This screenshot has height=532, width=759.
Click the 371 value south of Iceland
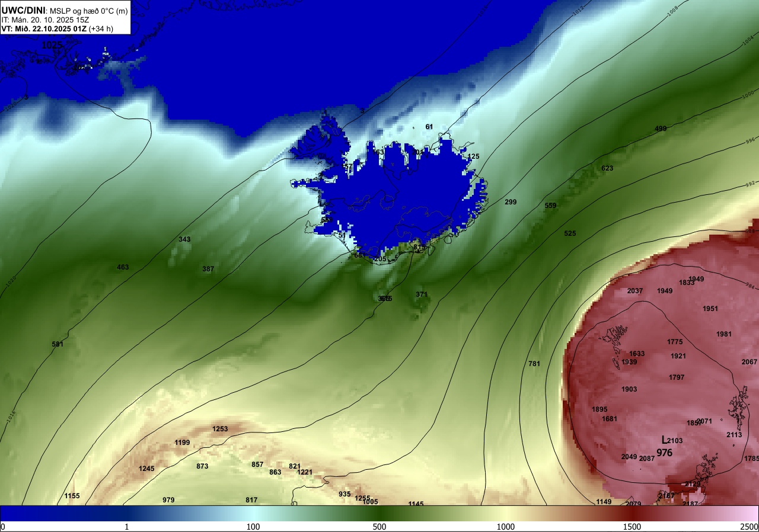(x=422, y=294)
